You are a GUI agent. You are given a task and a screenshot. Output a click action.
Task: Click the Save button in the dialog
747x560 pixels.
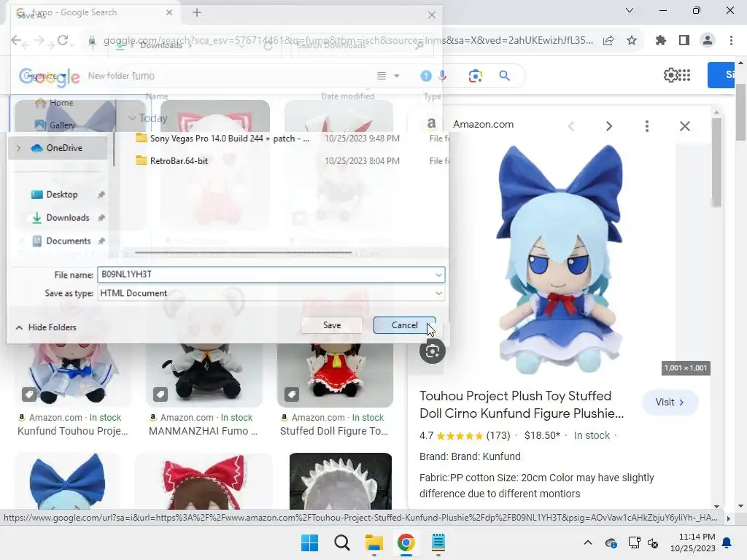332,325
